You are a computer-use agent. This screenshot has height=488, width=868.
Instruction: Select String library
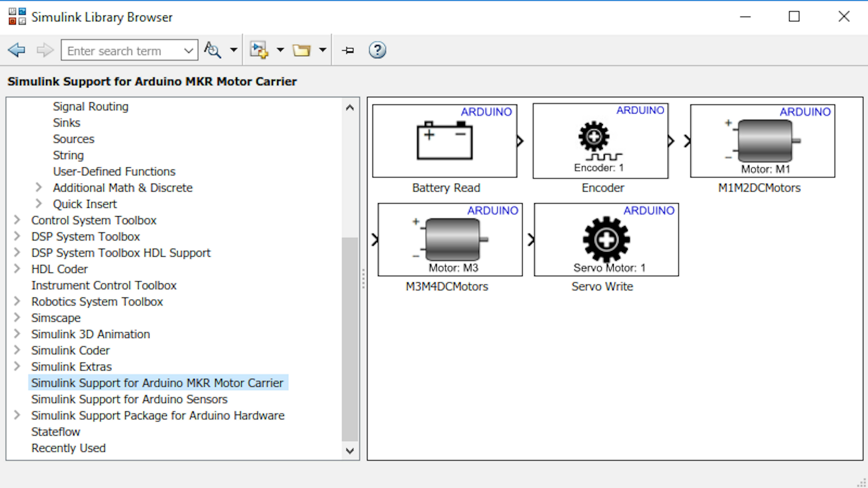[x=68, y=155]
